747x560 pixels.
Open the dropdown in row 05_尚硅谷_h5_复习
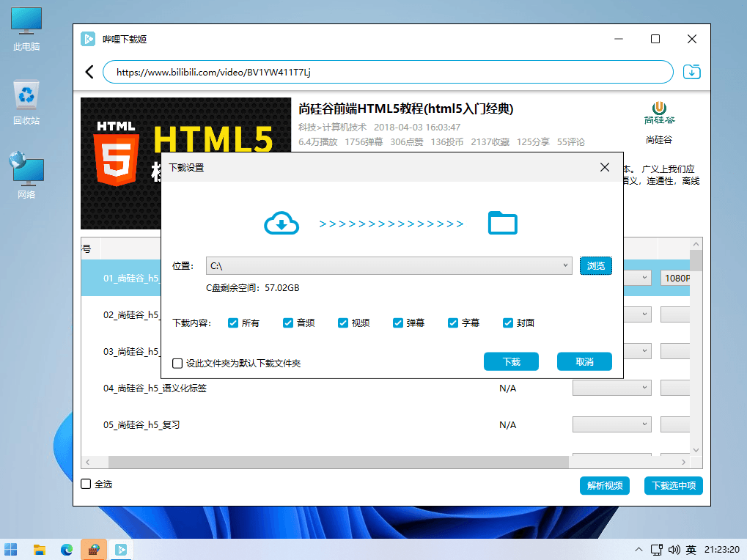click(x=611, y=424)
